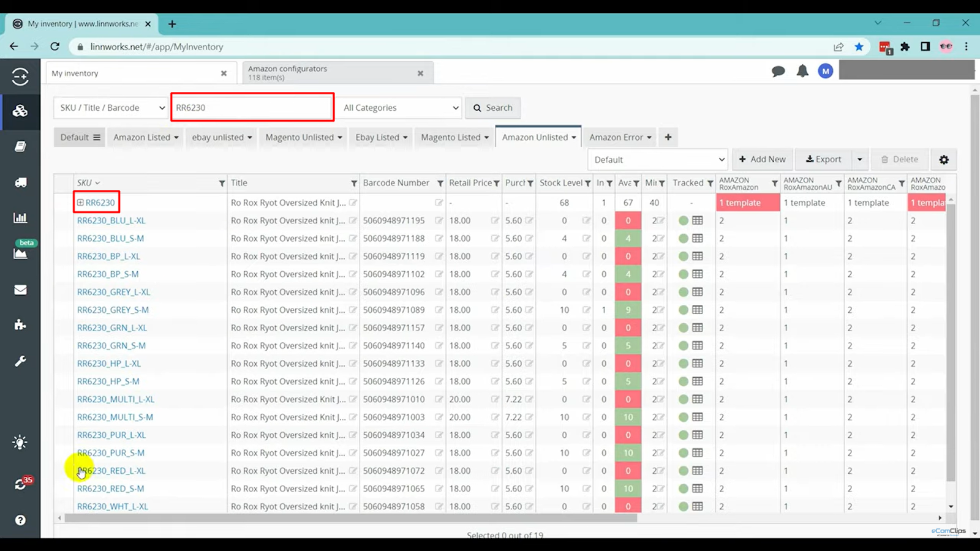Open the Amazon Listed tab dropdown arrow
Screen dimensions: 980x551
(x=176, y=138)
